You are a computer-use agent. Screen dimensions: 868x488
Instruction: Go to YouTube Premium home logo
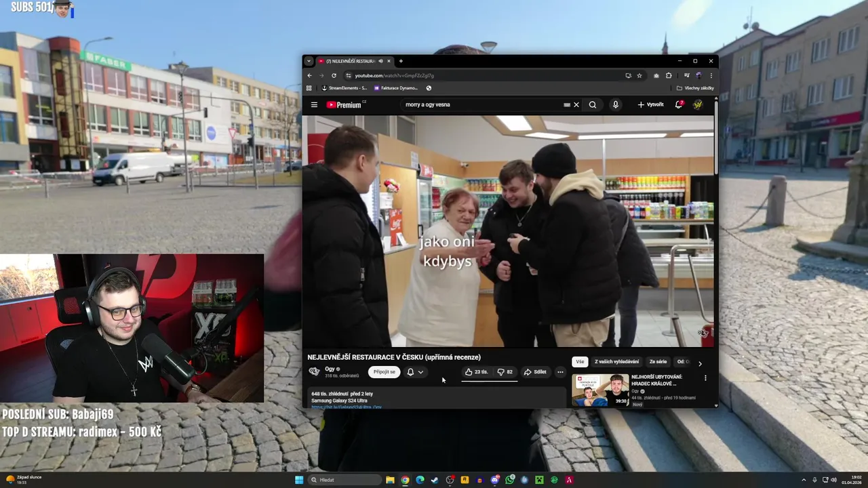(346, 105)
